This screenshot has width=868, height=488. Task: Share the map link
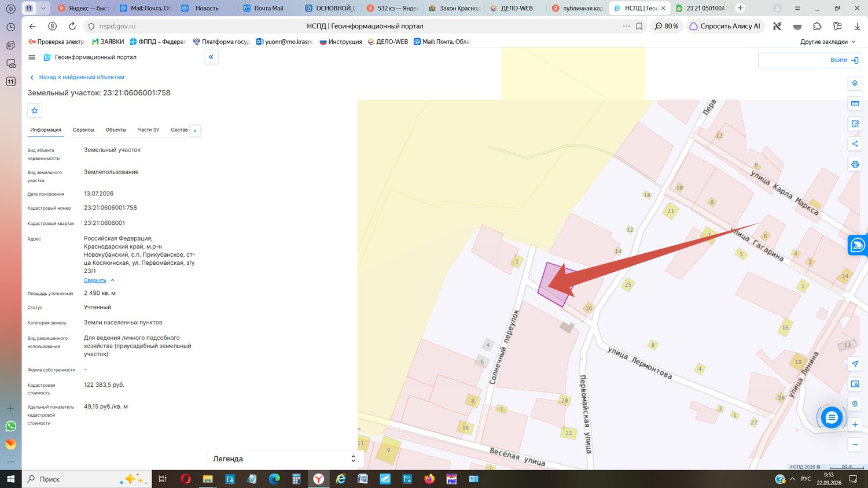[x=855, y=144]
